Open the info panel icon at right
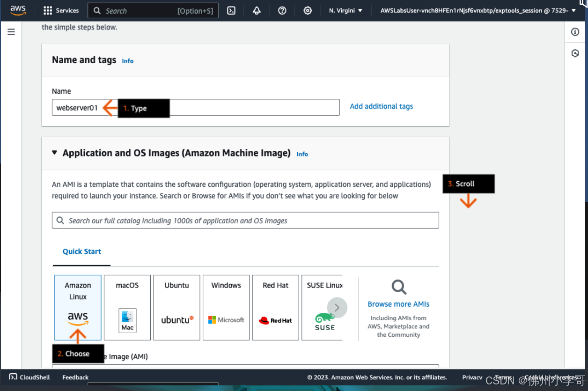 coord(575,32)
